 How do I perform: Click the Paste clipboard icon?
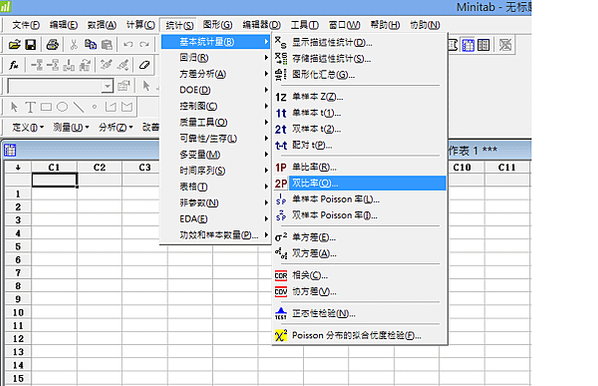point(106,45)
